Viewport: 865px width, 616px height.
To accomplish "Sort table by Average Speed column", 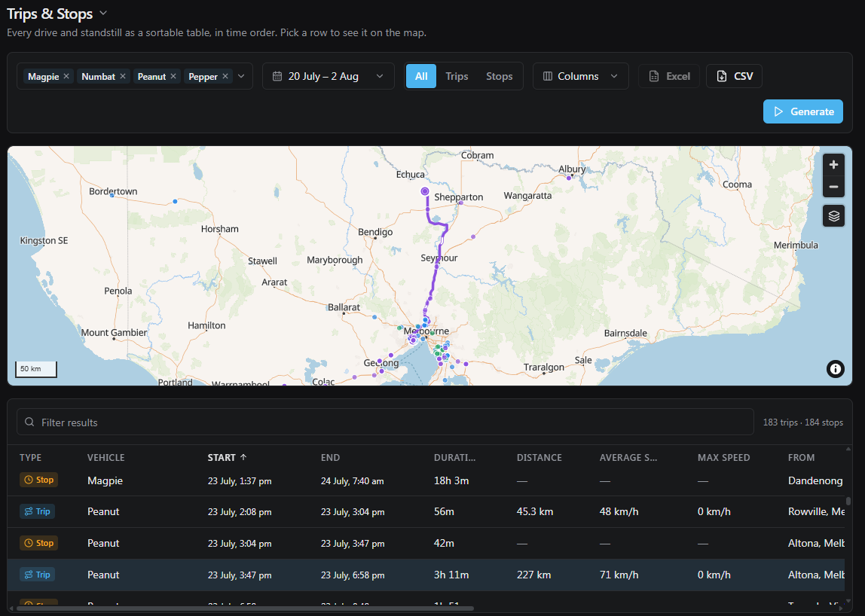I will 628,457.
